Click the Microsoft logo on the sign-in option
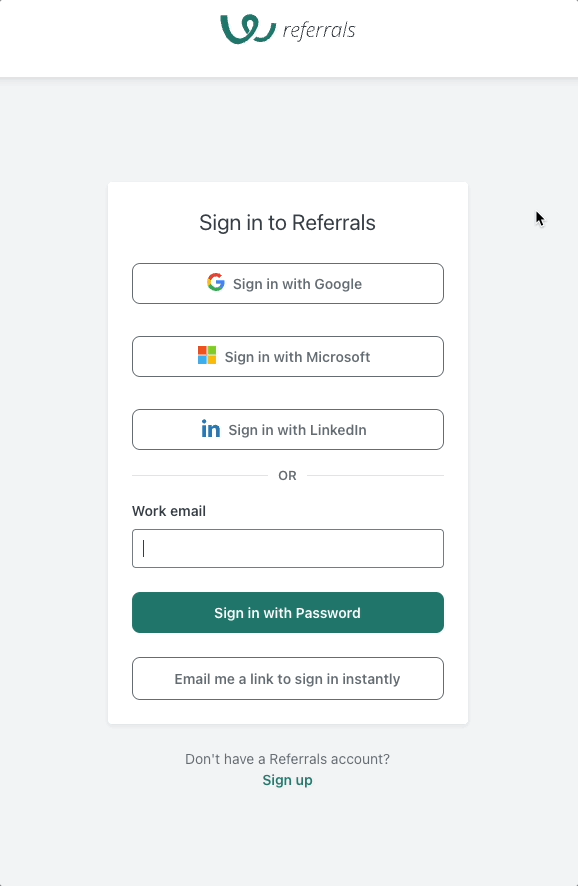This screenshot has height=886, width=578. 207,355
